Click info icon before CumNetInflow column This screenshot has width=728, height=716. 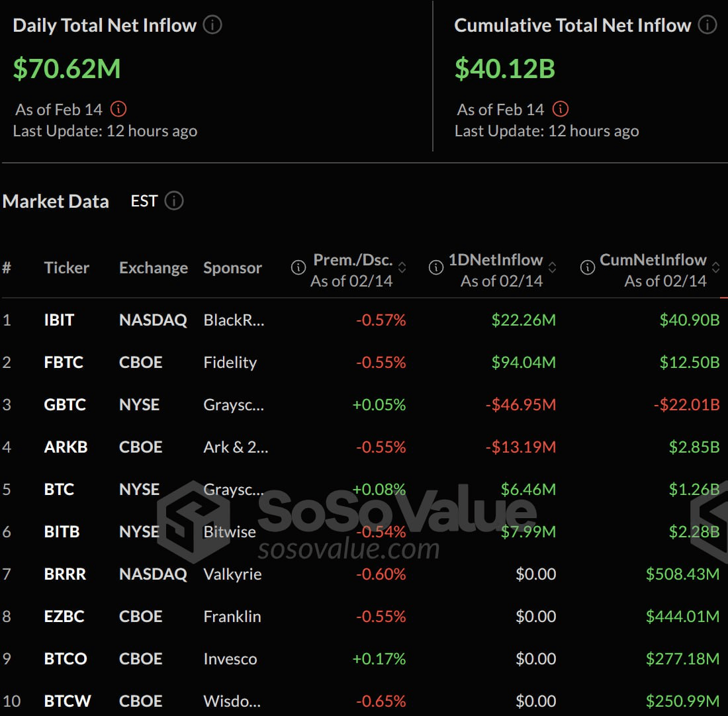coord(587,267)
